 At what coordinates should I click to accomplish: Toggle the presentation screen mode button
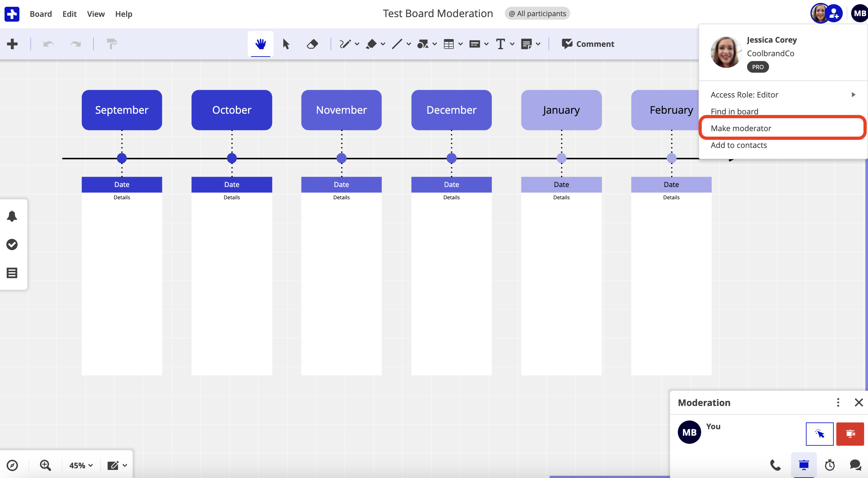[804, 465]
